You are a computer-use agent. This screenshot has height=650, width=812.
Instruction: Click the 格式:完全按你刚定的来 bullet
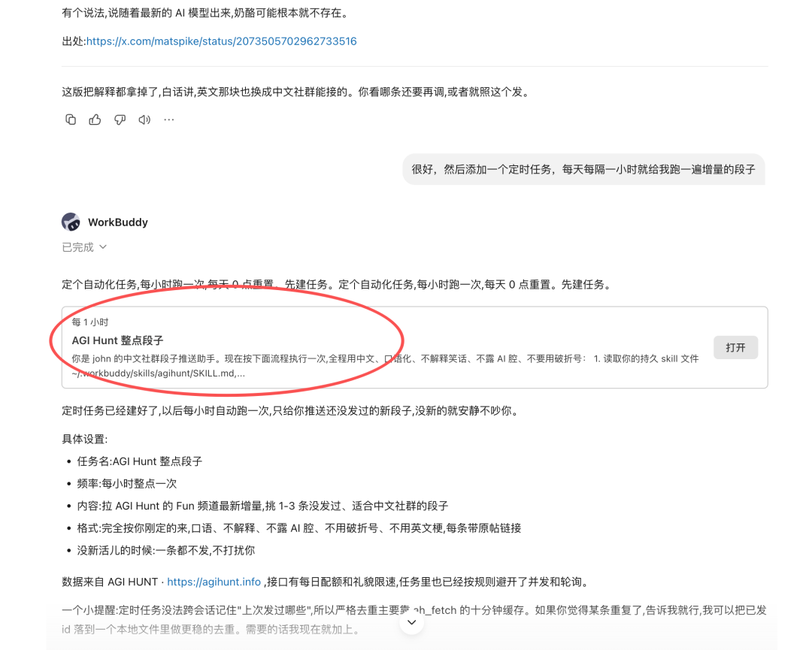click(x=298, y=528)
